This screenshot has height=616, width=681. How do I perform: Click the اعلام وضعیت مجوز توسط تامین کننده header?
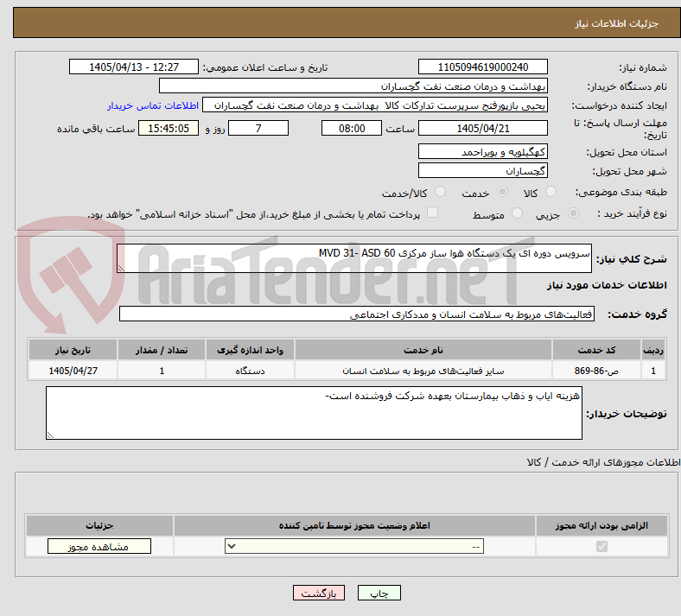[x=354, y=525]
